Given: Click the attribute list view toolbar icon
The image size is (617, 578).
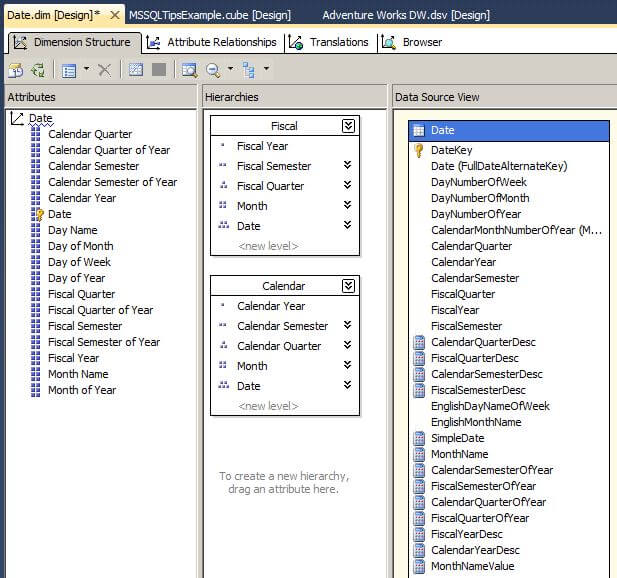Looking at the screenshot, I should click(69, 70).
